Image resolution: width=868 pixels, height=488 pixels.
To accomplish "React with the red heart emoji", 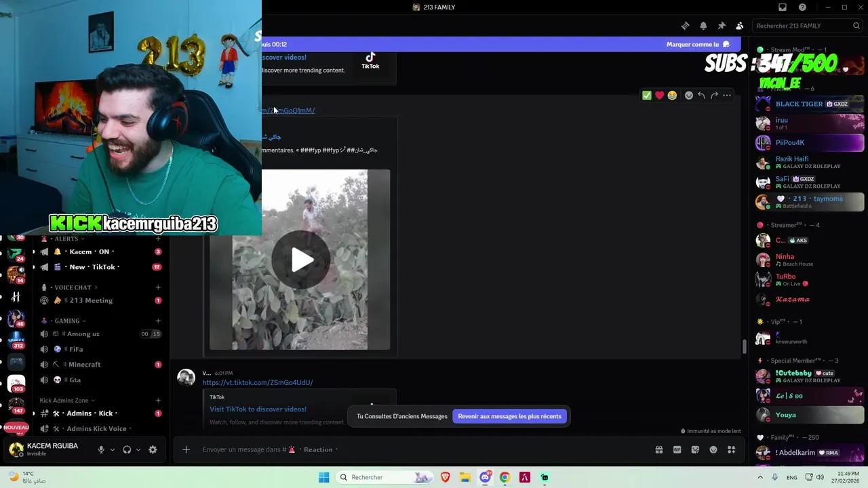I will [x=659, y=96].
